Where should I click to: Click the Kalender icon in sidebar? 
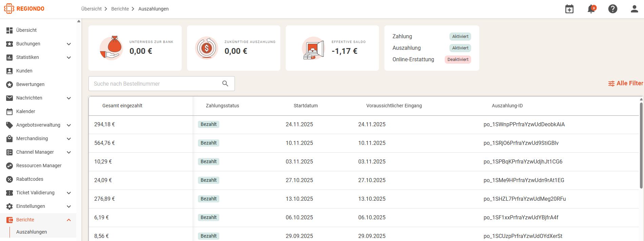[x=9, y=111]
